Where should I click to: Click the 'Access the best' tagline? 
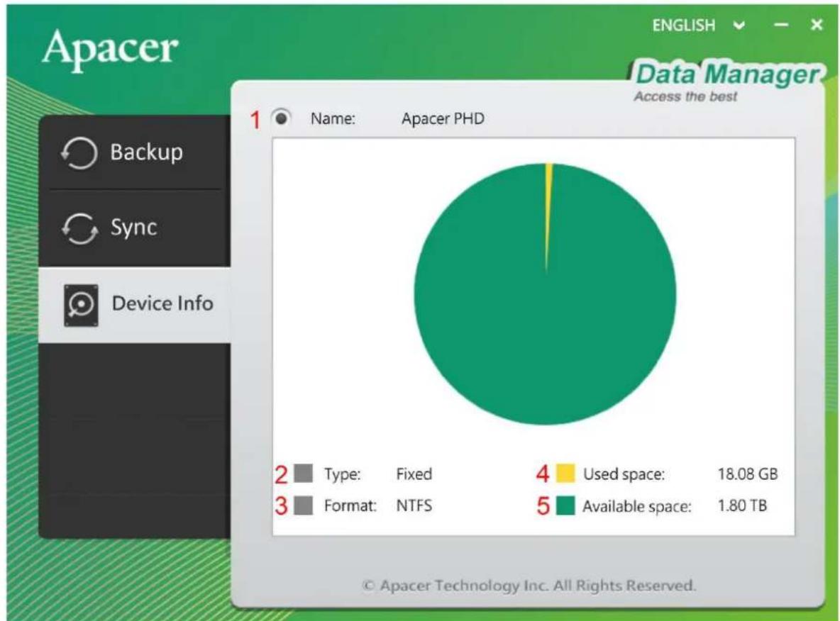pyautogui.click(x=685, y=96)
